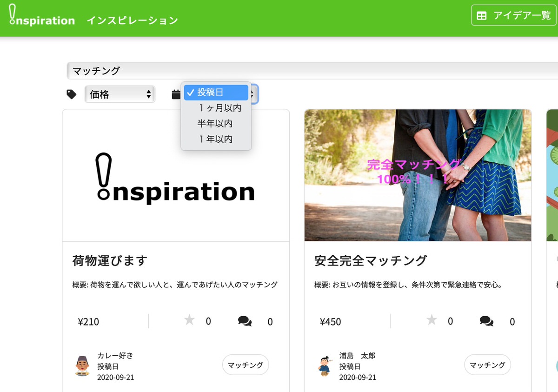
Task: Click マッチング tag on 安全完全マッチング card
Action: [x=487, y=365]
